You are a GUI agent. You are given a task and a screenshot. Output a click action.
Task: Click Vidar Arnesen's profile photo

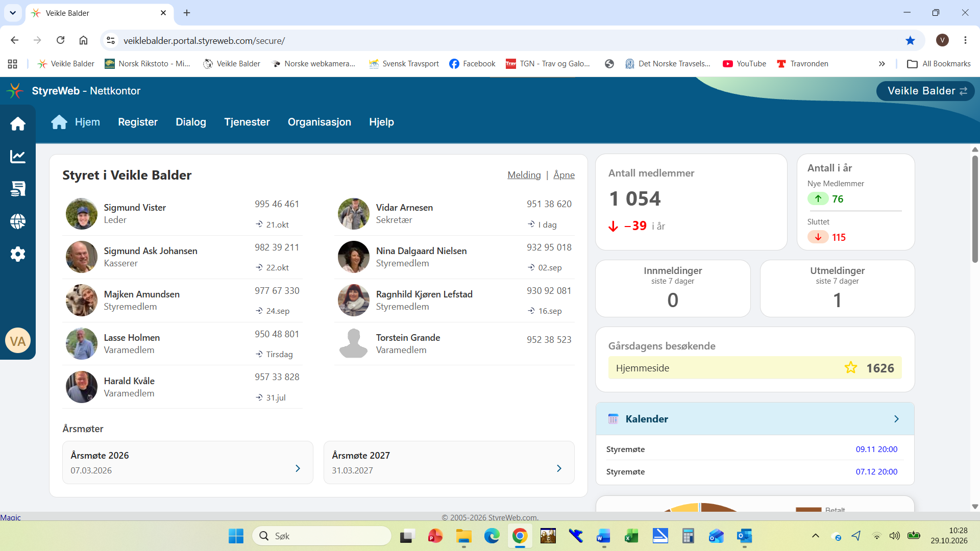coord(354,214)
